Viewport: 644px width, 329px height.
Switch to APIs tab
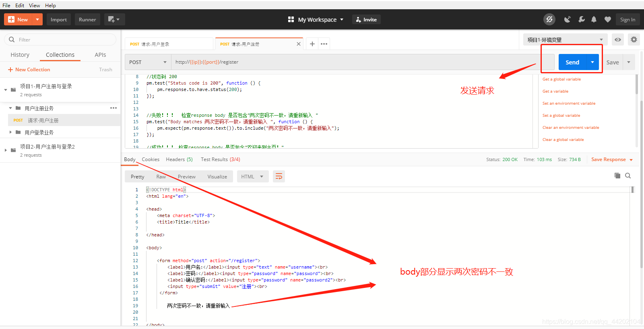tap(100, 55)
